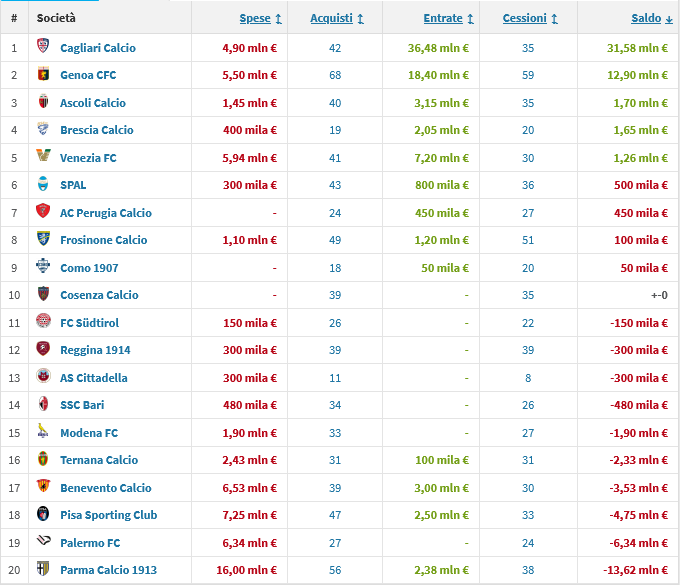Image resolution: width=680 pixels, height=585 pixels.
Task: Open Genoa CFC's 59 cessioni link
Action: point(528,75)
